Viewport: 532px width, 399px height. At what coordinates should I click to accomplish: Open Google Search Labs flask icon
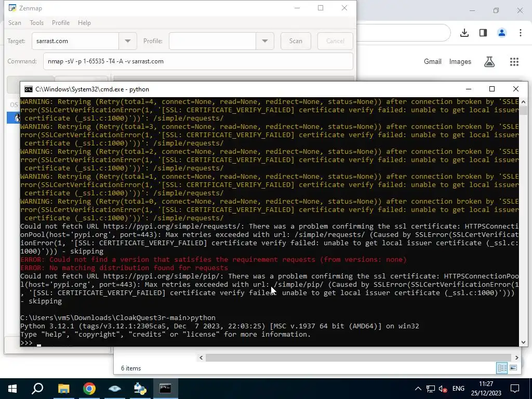click(x=489, y=62)
